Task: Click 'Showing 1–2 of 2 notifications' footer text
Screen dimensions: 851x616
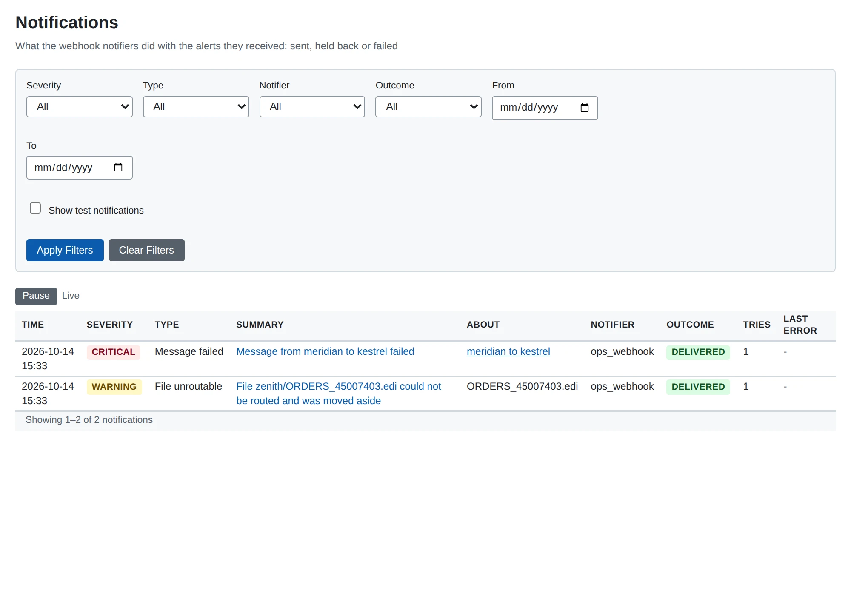Action: [x=89, y=420]
